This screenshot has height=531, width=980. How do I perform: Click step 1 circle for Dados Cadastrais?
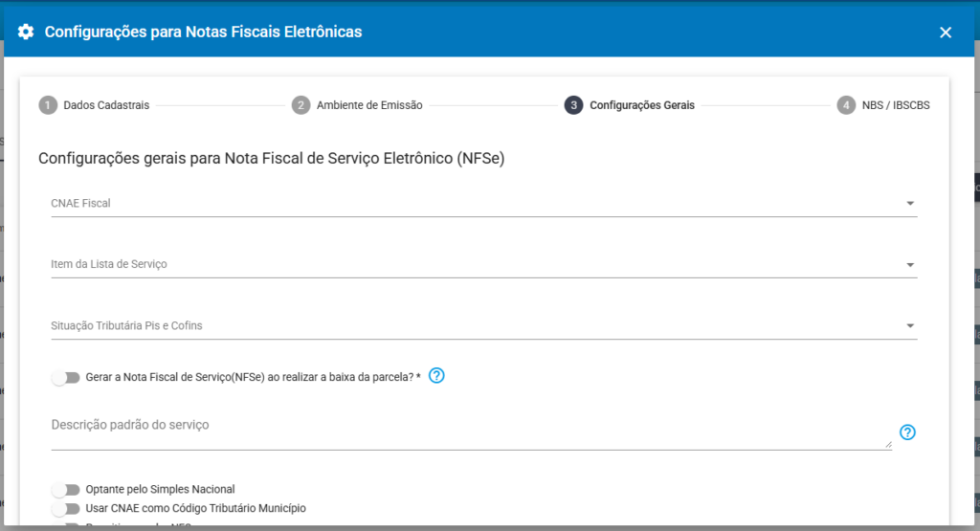[x=48, y=105]
